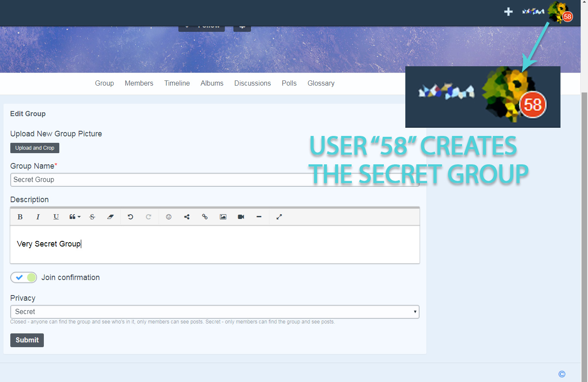Viewport: 588px width, 382px height.
Task: Open the blockquote dropdown in toolbar
Action: click(74, 217)
